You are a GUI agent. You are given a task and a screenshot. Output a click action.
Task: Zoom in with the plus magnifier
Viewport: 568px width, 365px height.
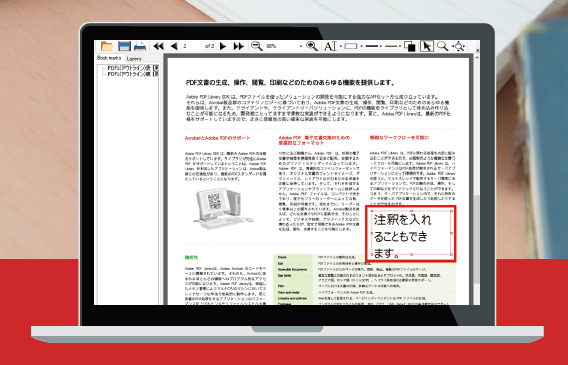tap(312, 46)
